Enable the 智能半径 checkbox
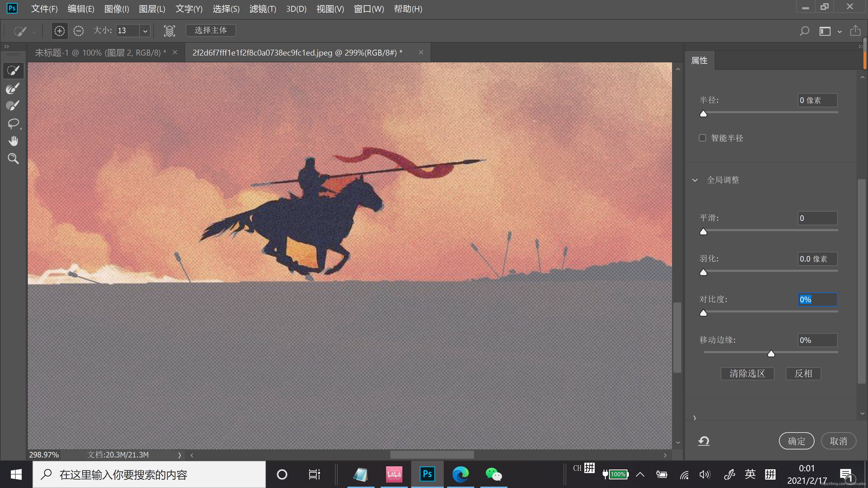 pyautogui.click(x=702, y=138)
